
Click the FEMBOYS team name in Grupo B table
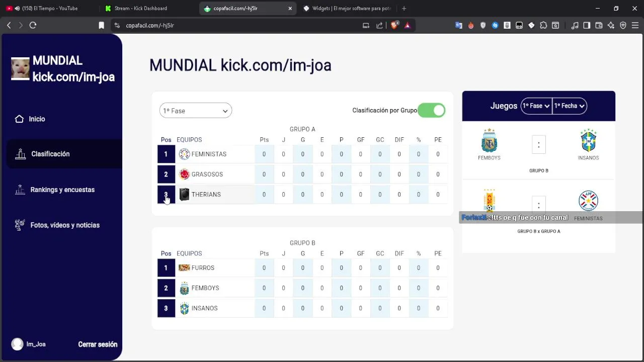pos(205,288)
